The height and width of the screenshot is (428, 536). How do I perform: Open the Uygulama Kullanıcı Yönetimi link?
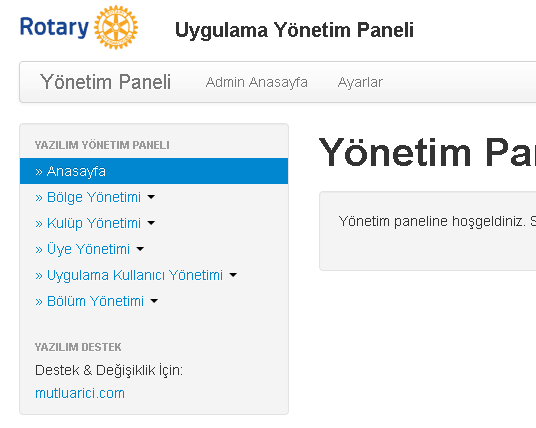click(129, 275)
